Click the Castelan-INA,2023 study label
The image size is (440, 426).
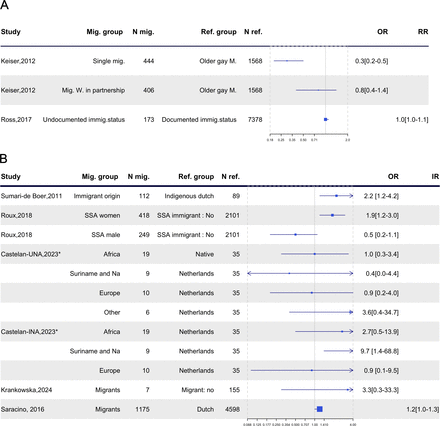pyautogui.click(x=29, y=332)
